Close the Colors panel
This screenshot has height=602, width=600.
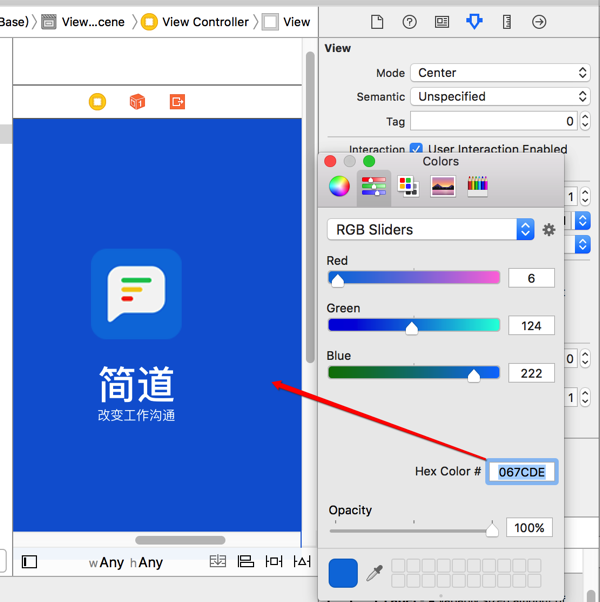point(330,161)
